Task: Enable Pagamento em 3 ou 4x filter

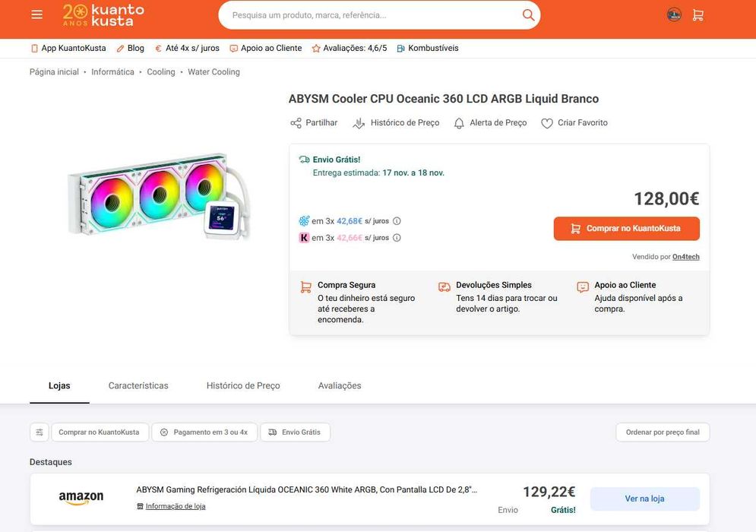Action: coord(204,432)
